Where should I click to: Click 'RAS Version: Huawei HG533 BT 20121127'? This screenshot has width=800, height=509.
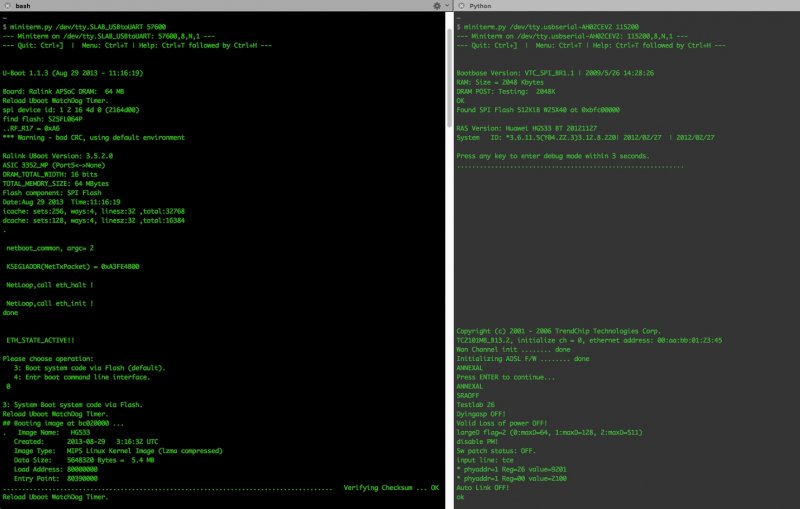(x=527, y=129)
